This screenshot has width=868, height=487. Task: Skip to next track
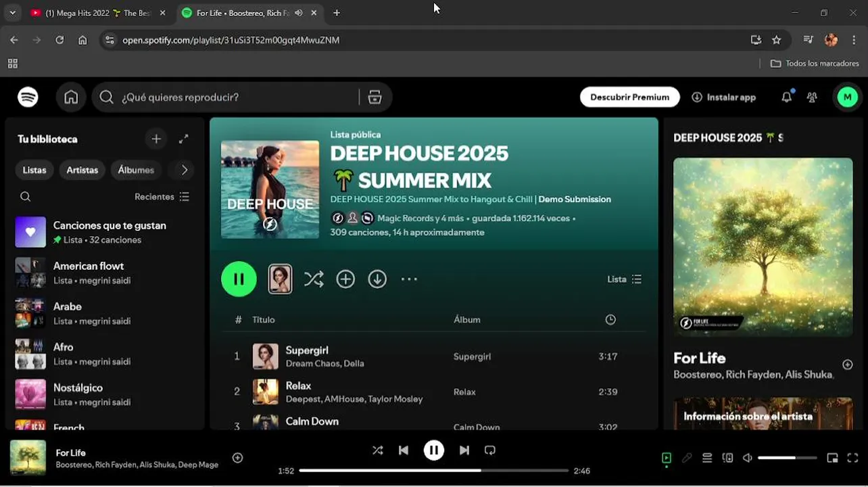(x=464, y=450)
